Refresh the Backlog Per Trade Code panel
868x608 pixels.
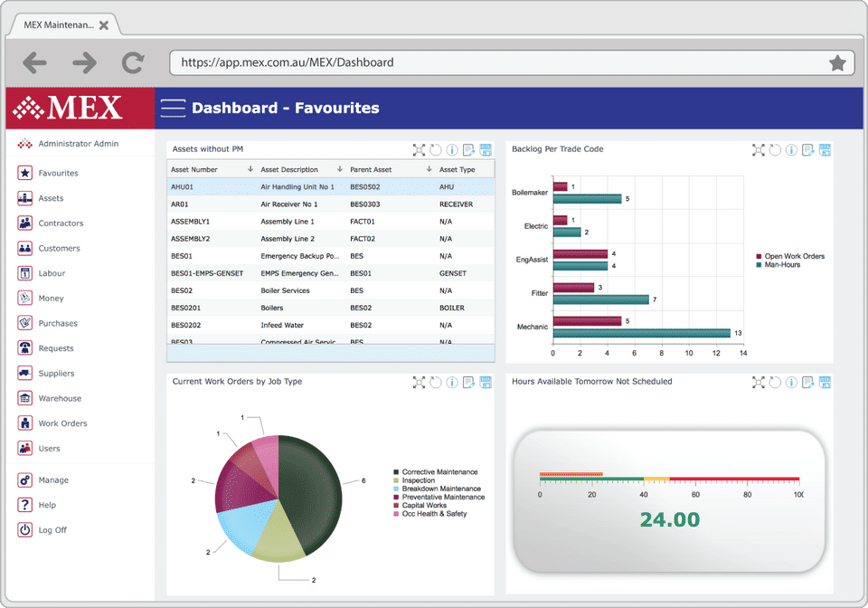(x=775, y=149)
